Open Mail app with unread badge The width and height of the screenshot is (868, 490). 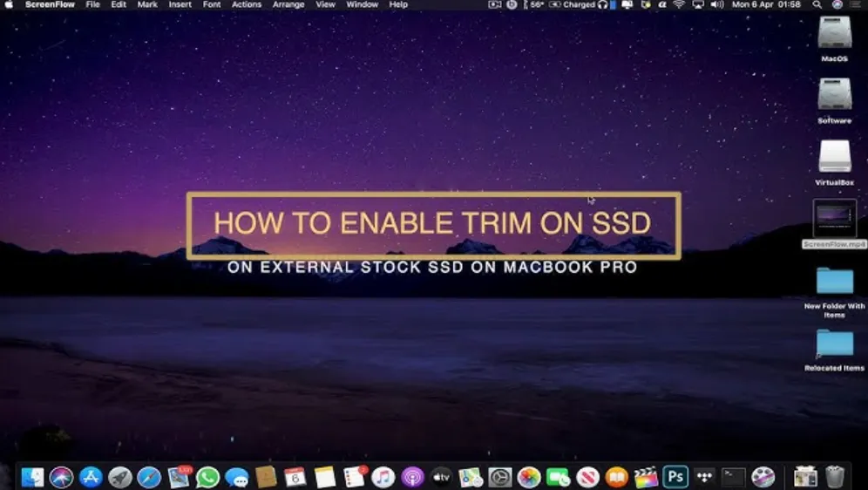point(179,477)
